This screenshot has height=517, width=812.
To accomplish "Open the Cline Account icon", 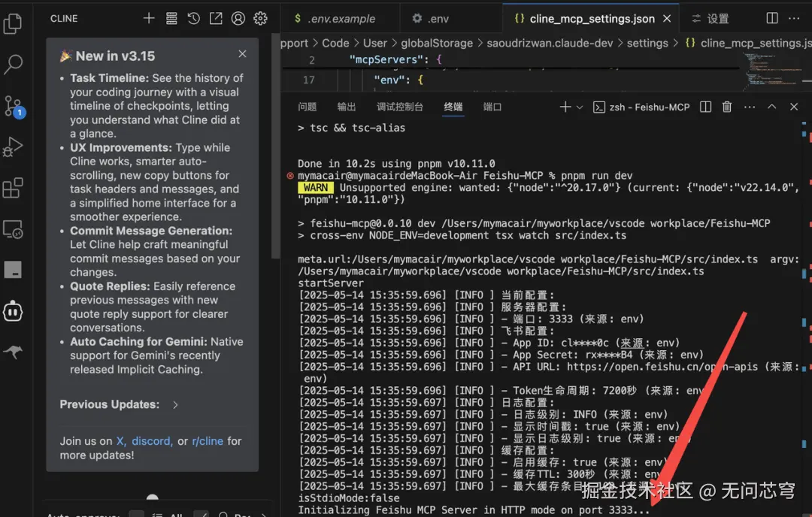I will 238,19.
